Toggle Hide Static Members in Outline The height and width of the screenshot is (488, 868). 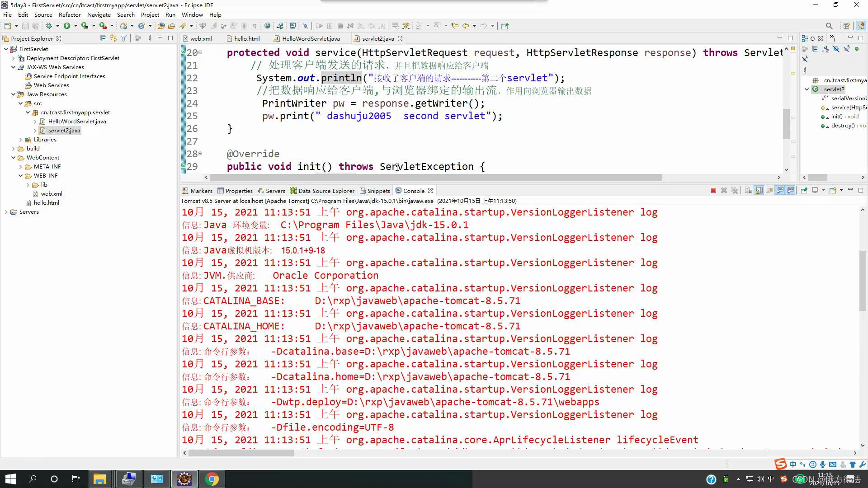coord(846,49)
